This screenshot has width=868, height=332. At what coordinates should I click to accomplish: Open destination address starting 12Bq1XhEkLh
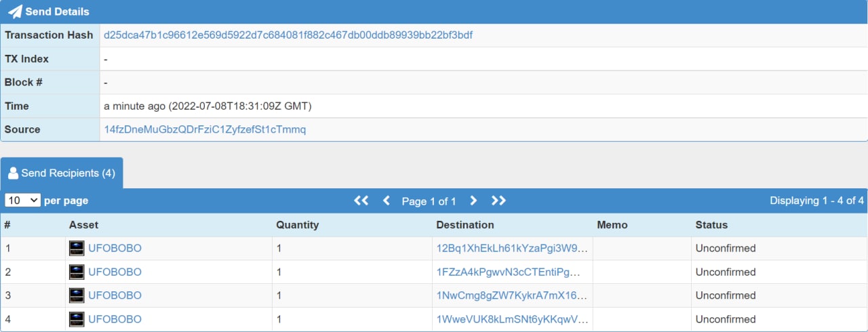[512, 249]
